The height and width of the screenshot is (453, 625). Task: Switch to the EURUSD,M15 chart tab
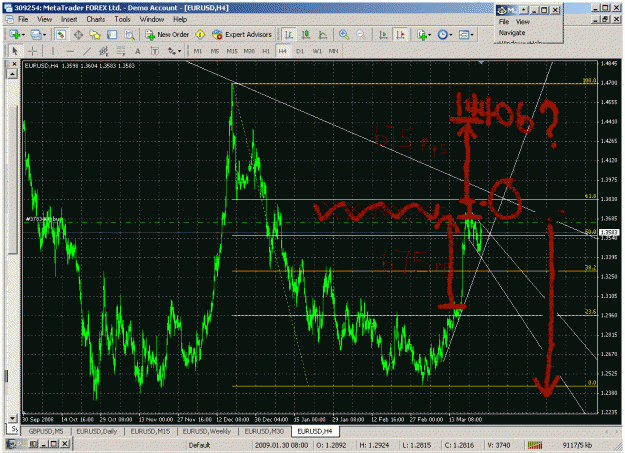(x=150, y=431)
